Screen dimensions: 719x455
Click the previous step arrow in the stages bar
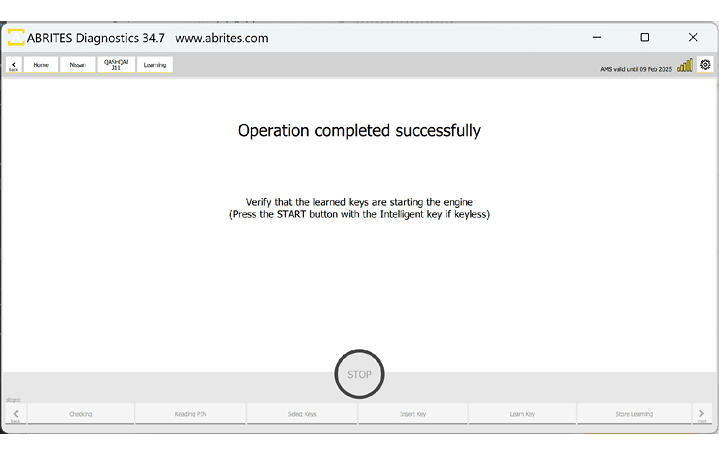point(15,414)
